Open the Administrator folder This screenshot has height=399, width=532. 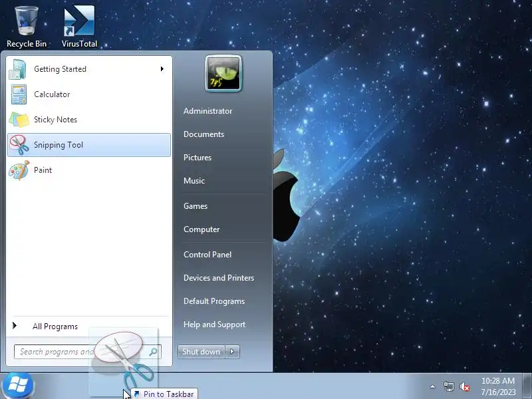[207, 111]
